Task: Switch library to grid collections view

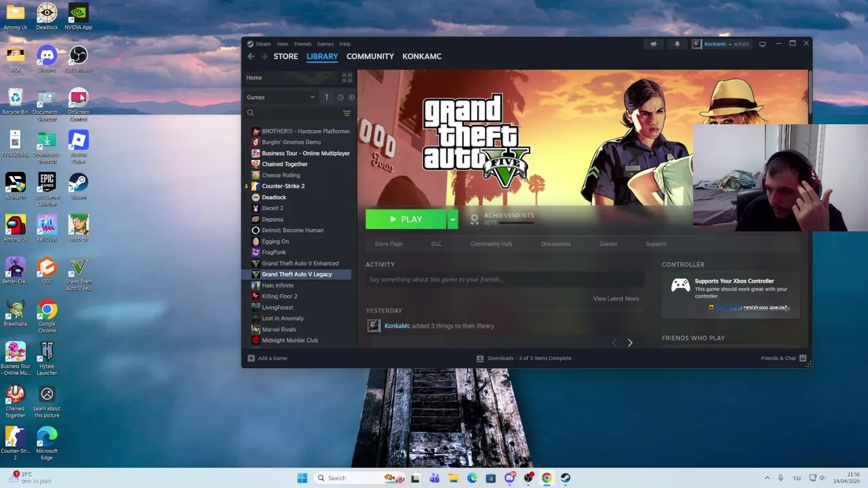Action: 347,77
